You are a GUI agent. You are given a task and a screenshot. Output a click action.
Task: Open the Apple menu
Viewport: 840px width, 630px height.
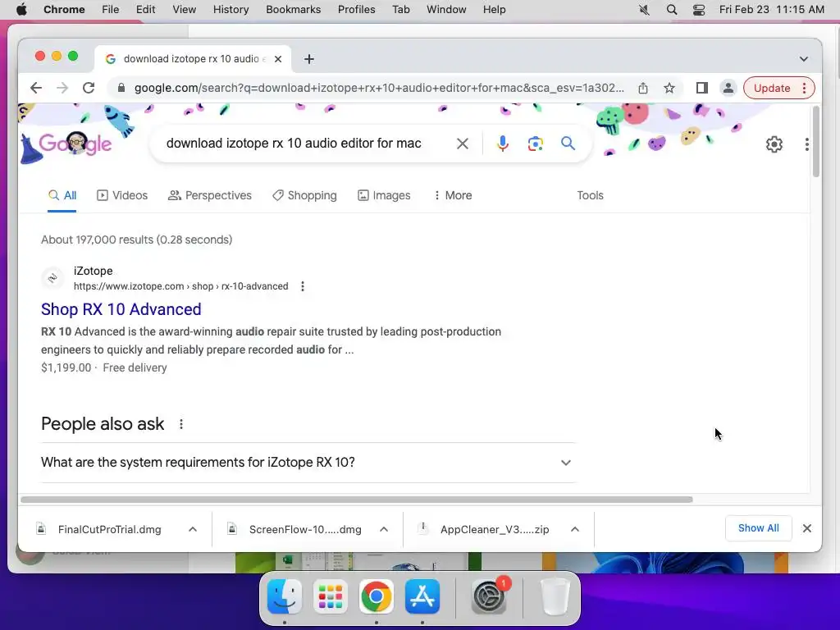pos(21,10)
